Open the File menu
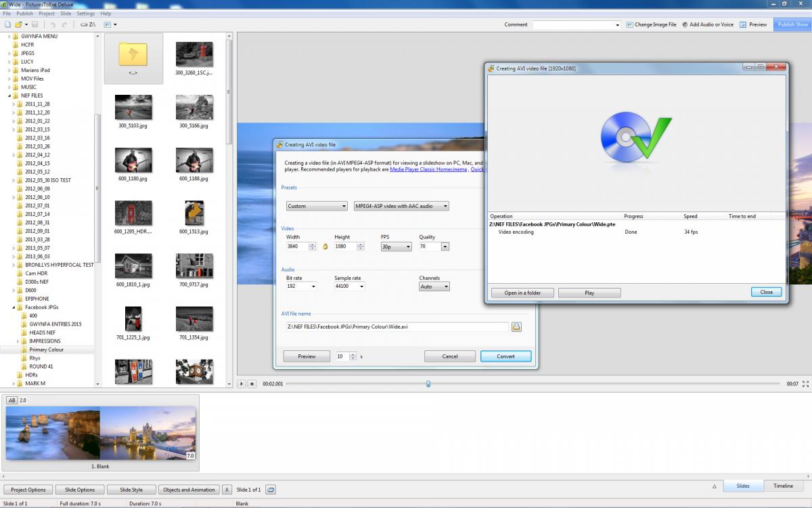 point(7,14)
